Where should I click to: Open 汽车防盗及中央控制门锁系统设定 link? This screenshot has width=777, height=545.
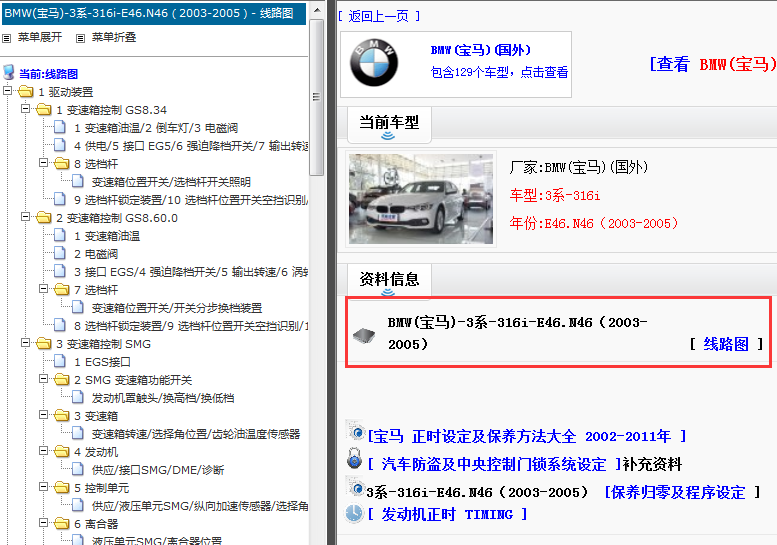[495, 464]
